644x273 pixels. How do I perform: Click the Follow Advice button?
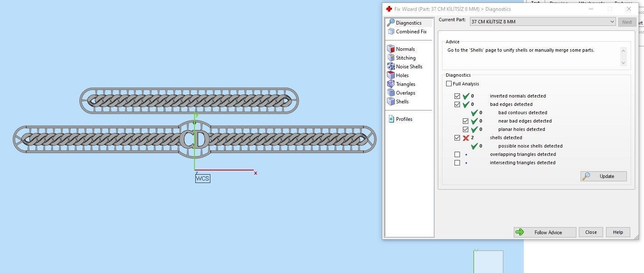545,233
